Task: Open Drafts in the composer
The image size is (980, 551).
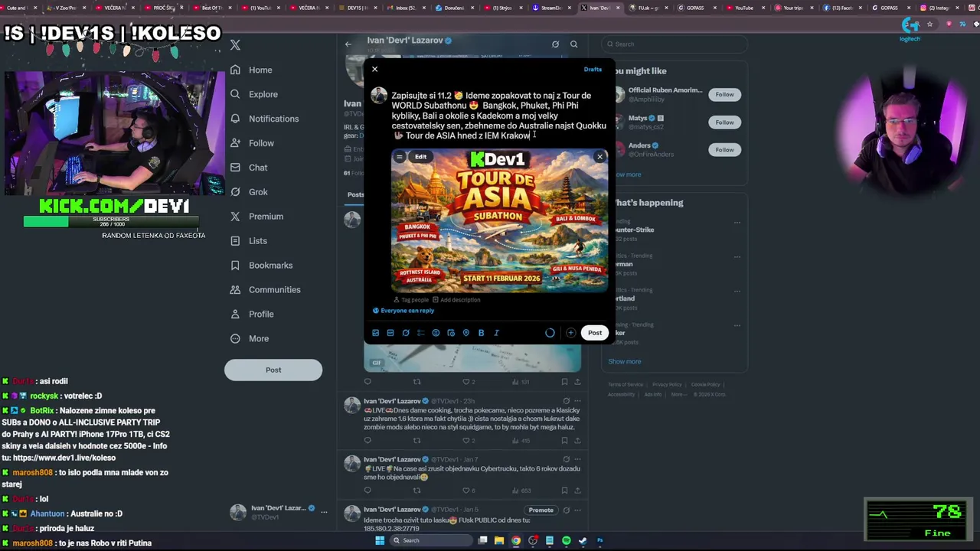Action: point(593,69)
